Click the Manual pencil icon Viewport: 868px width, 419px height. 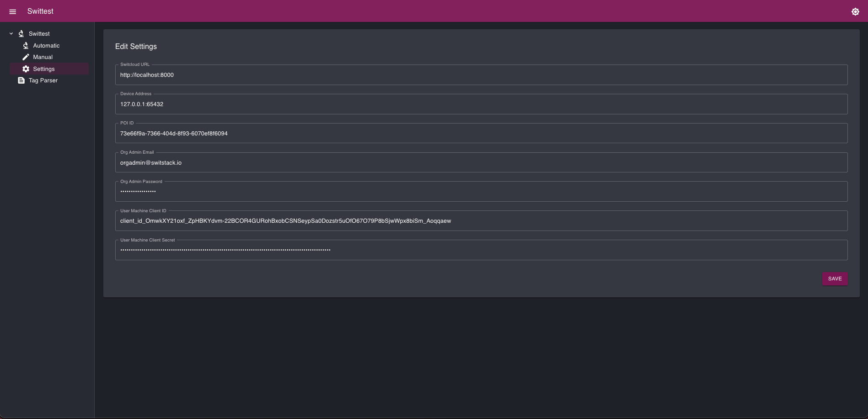[x=26, y=57]
